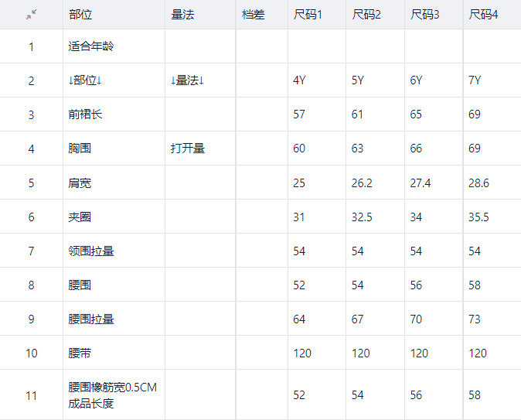Select the cell containing 26.2
The image size is (521, 420).
point(362,183)
